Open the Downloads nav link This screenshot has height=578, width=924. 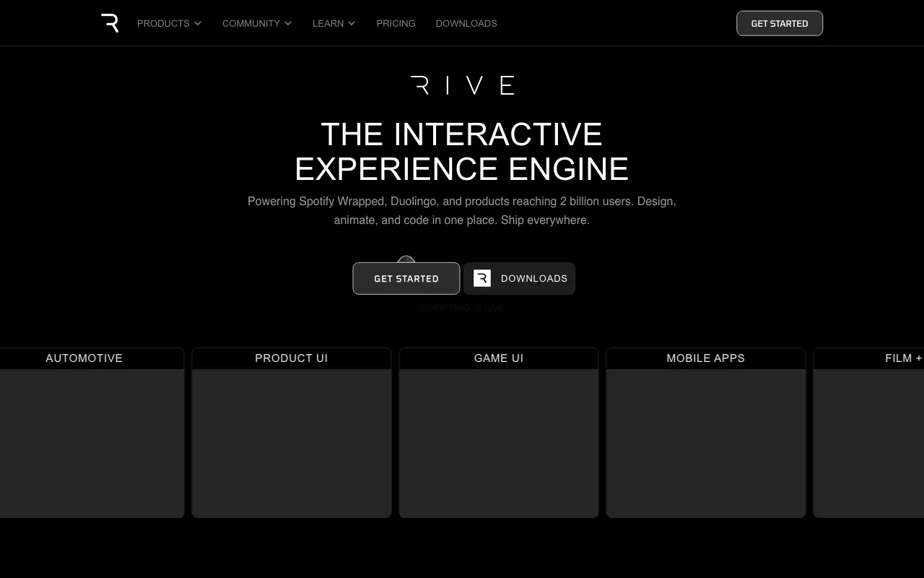466,23
